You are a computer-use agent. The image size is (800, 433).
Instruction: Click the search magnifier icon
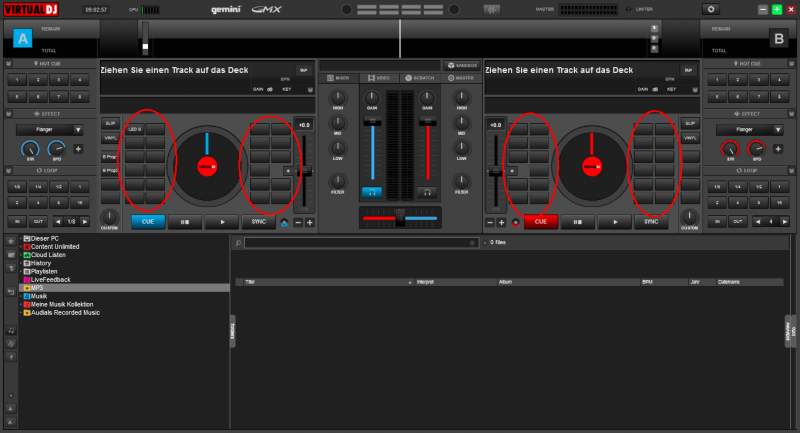click(238, 243)
